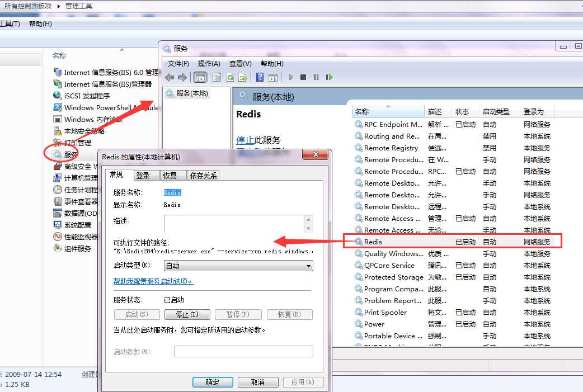Screen dimensions: 583x392
Task: Click the Restart service toolbar icon
Action: (x=329, y=77)
